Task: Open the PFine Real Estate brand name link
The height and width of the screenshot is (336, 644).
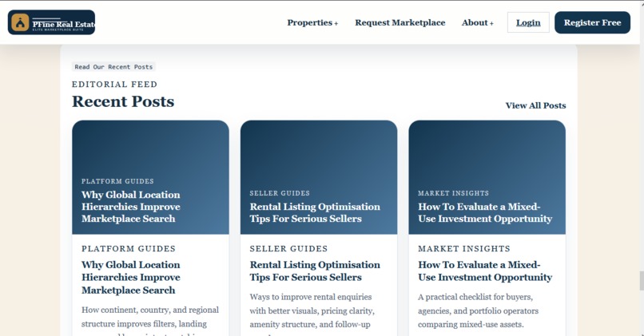Action: [64, 25]
